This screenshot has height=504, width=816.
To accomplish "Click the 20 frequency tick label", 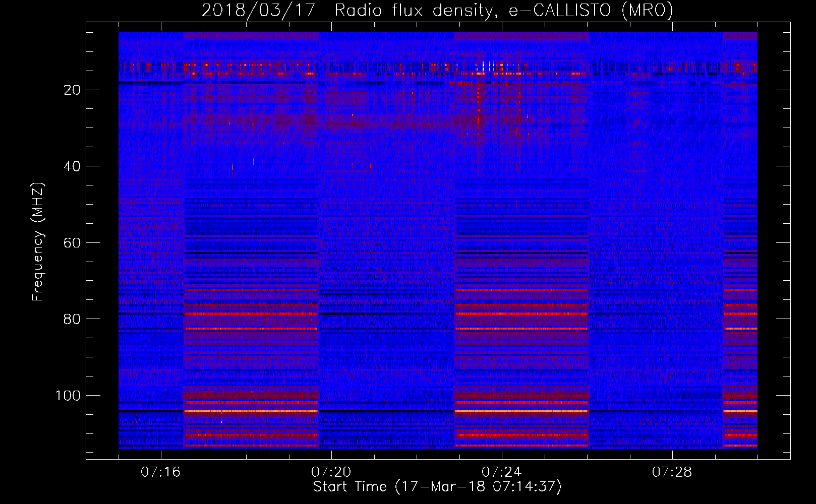I will 72,90.
